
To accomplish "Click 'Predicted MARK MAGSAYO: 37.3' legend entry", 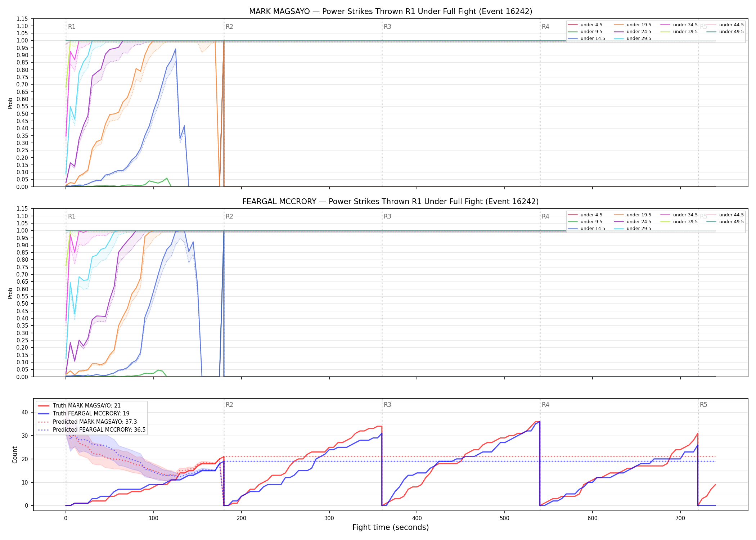I will click(87, 422).
